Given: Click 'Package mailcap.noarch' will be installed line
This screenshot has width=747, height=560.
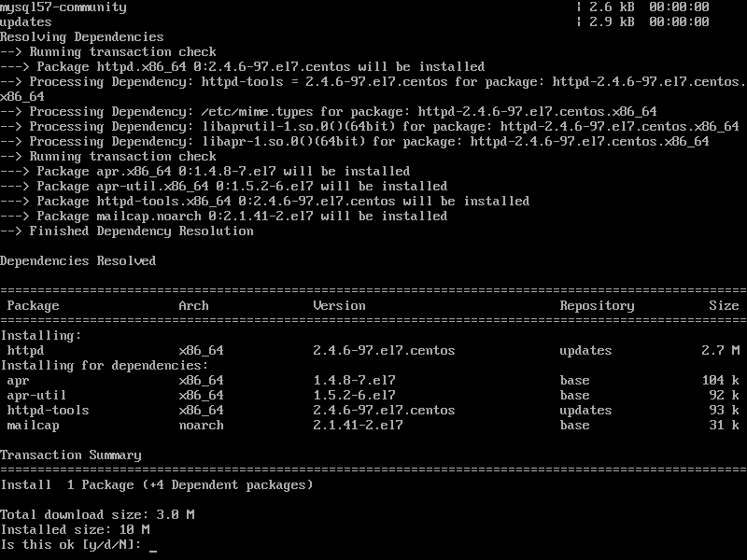Looking at the screenshot, I should (224, 217).
